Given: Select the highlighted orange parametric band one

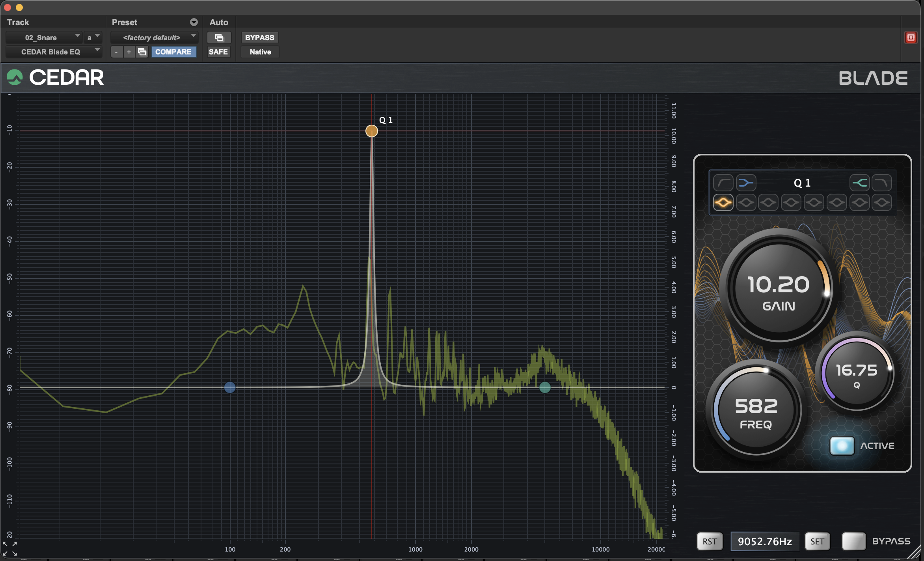Looking at the screenshot, I should (723, 203).
